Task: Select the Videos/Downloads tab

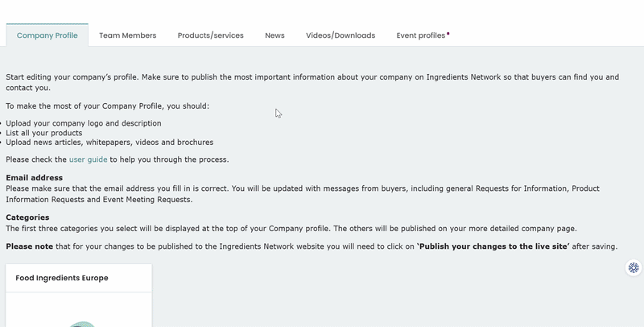Action: click(341, 35)
